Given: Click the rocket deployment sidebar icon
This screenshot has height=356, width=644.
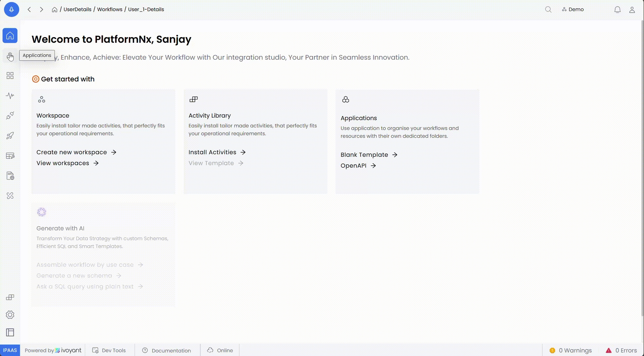Looking at the screenshot, I should click(x=10, y=136).
